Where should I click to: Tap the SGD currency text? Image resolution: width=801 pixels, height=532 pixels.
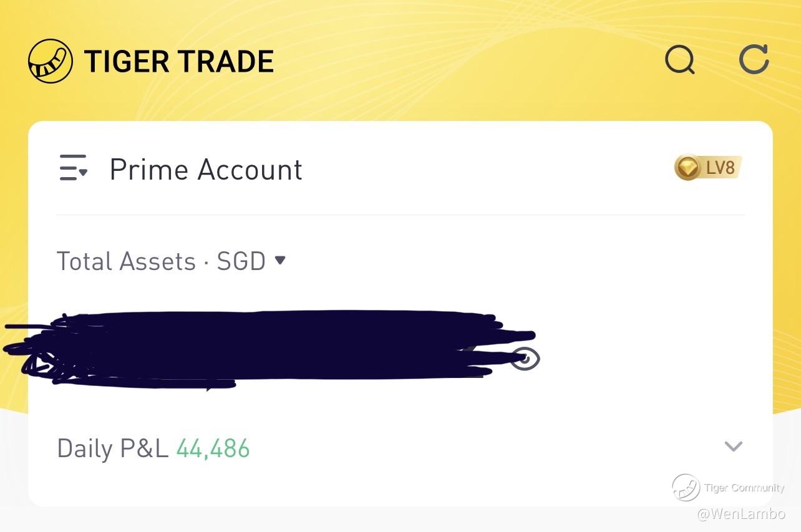(241, 261)
